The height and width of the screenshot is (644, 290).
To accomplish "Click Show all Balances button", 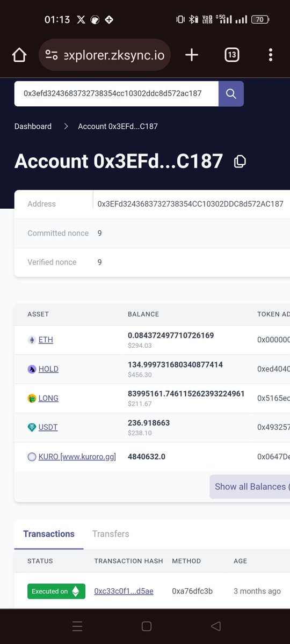I will [x=250, y=487].
